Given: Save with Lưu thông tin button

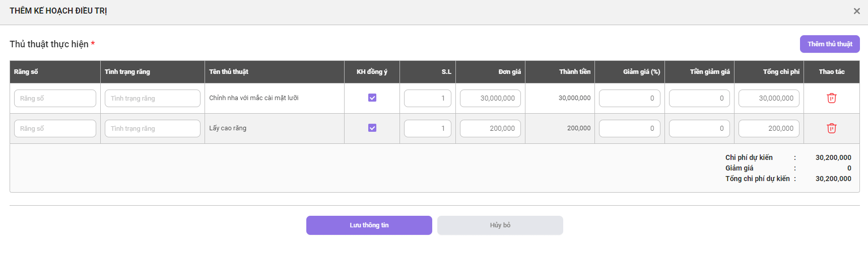Looking at the screenshot, I should tap(369, 225).
